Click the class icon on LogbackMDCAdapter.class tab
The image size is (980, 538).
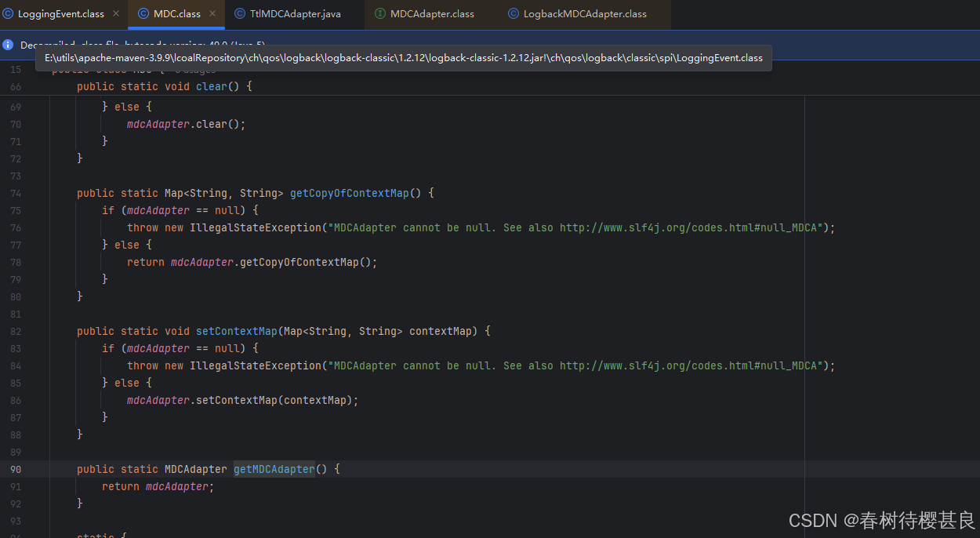point(514,14)
